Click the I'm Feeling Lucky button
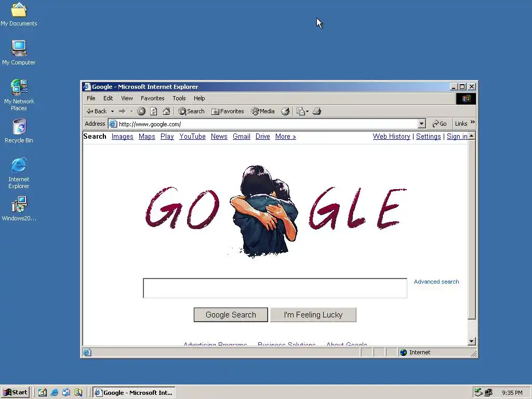The image size is (532, 399). pyautogui.click(x=313, y=315)
